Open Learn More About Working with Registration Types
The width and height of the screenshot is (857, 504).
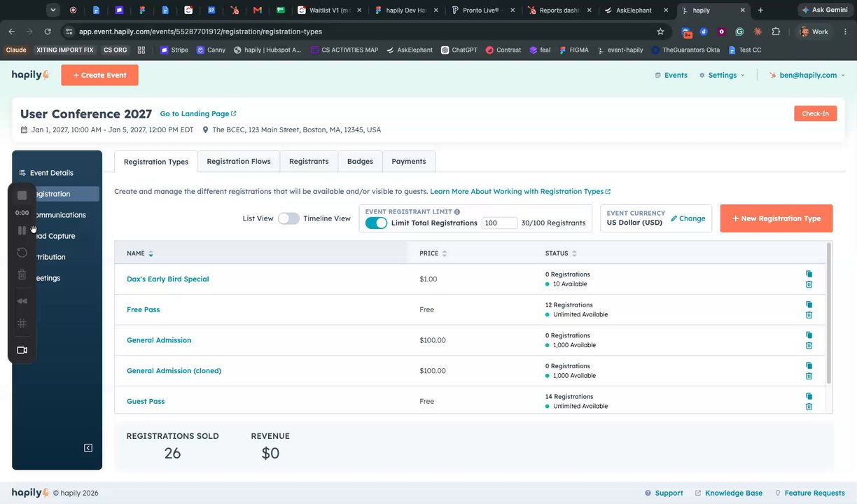coord(520,191)
